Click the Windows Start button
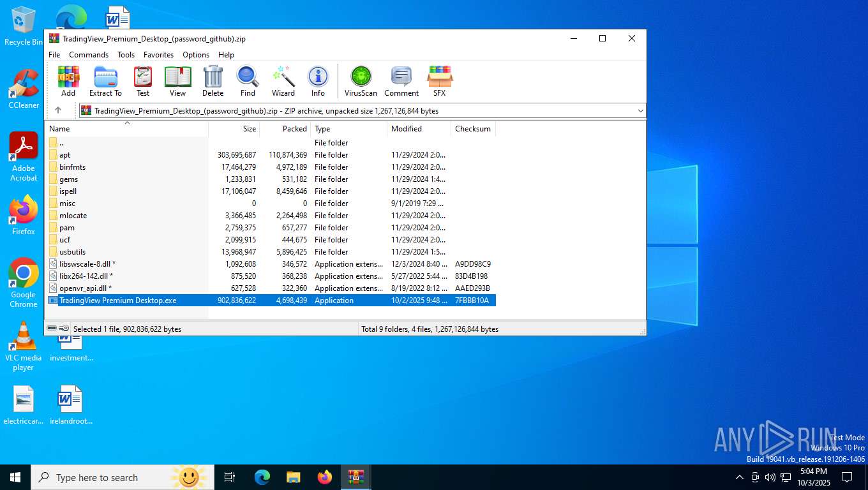 pos(15,477)
